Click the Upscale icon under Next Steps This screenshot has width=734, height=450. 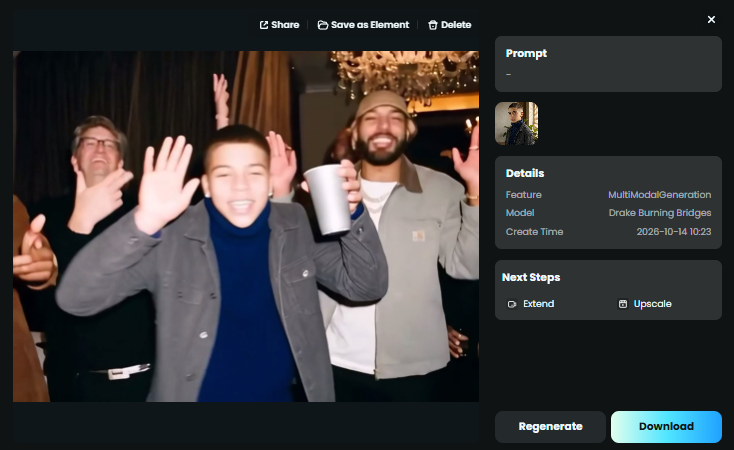623,304
